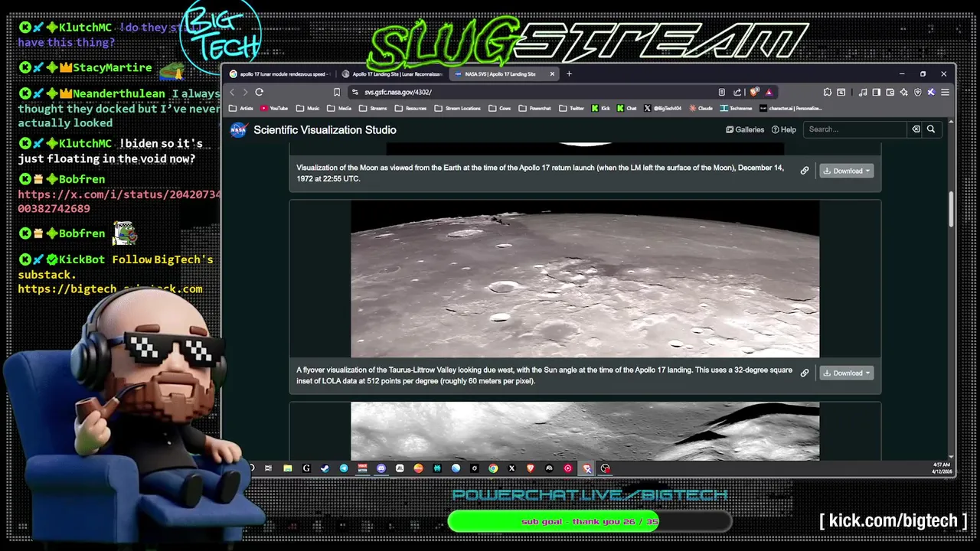Open Task View on the taskbar

269,468
